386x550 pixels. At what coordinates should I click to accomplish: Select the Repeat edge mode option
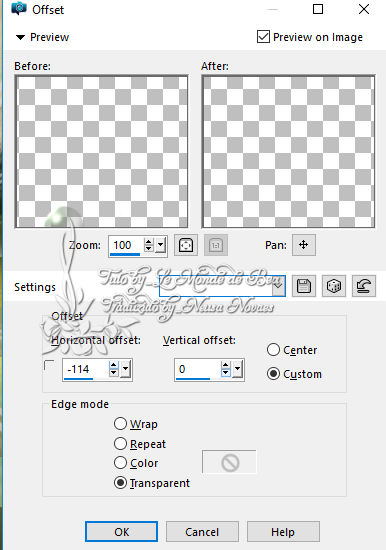[120, 444]
